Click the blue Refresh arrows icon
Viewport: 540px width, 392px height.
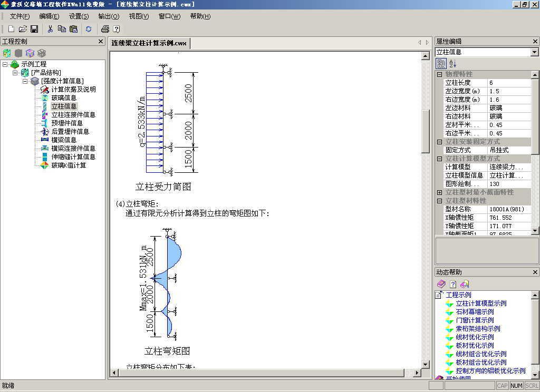pyautogui.click(x=88, y=29)
